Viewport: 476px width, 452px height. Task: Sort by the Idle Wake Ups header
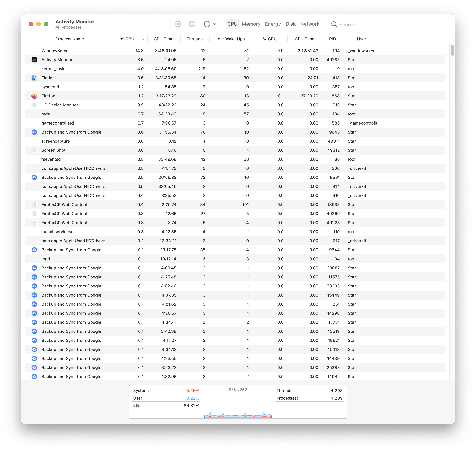(x=230, y=39)
